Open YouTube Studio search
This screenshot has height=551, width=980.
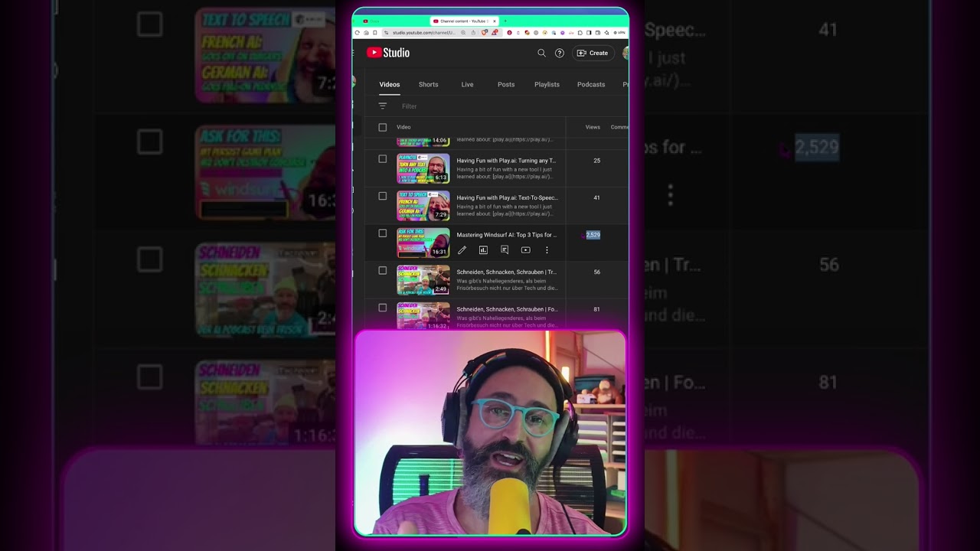point(541,53)
